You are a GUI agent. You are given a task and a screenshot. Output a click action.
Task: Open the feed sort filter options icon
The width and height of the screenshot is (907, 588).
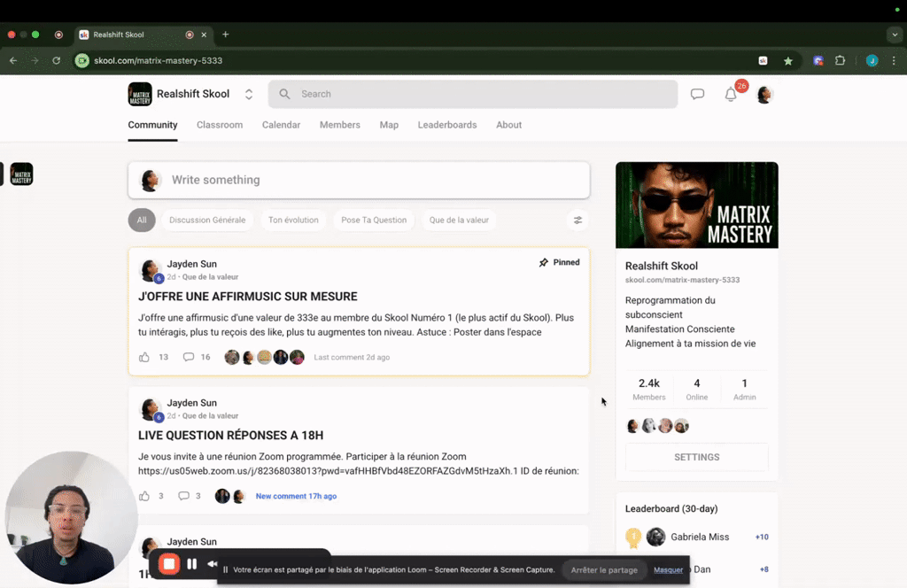pos(578,220)
